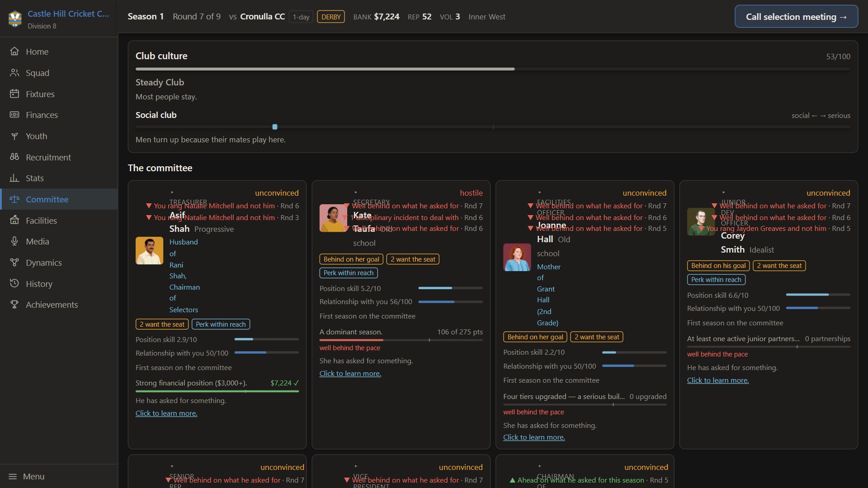Screen dimensions: 868x488
Task: Click the hamburger Menu icon
Action: click(x=13, y=477)
